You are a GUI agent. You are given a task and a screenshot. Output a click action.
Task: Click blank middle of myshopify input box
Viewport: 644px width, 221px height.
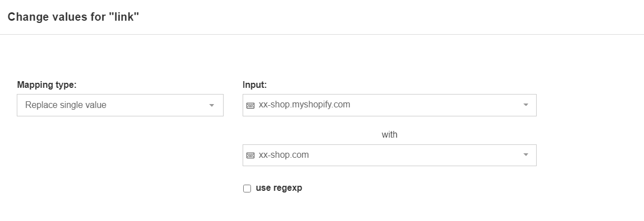435,105
